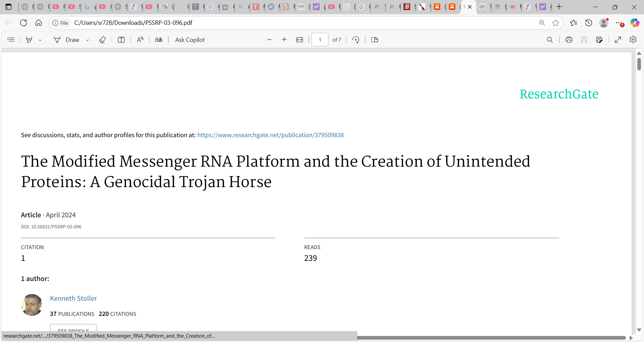The image size is (644, 342).
Task: Click the 'of 7' page count text
Action: point(337,40)
